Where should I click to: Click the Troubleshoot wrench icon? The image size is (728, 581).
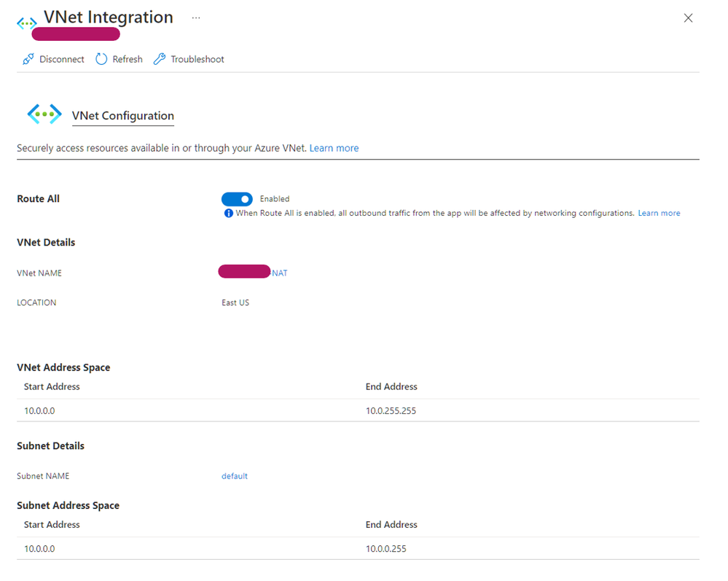pos(160,59)
